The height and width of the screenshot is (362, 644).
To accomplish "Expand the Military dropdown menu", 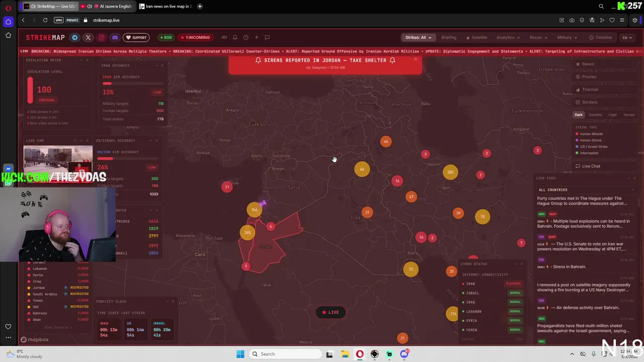I will [567, 37].
